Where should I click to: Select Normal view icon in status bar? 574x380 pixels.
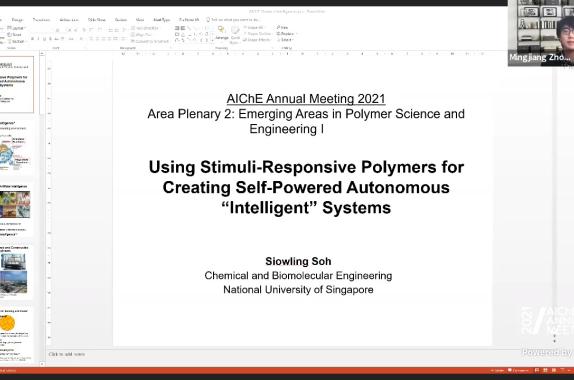click(x=537, y=370)
